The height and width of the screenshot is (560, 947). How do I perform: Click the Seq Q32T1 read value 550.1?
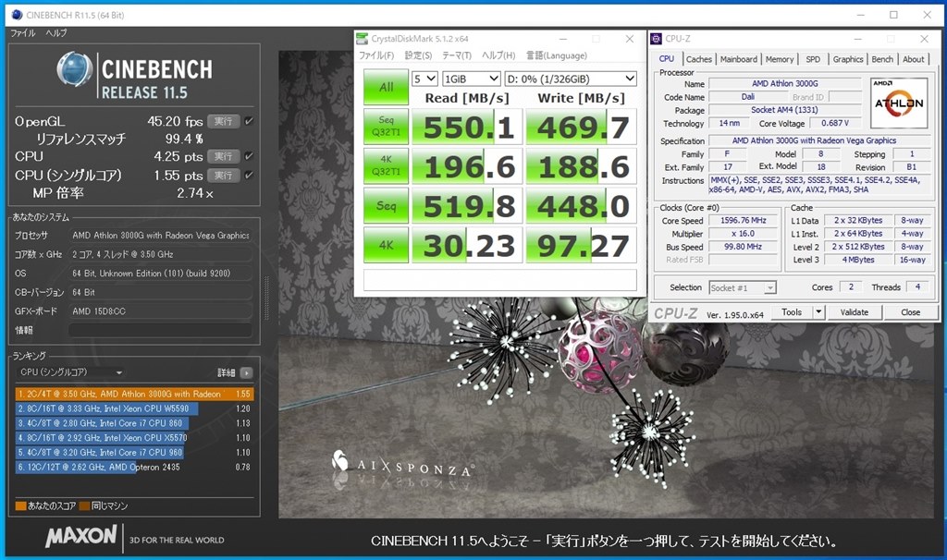(467, 127)
